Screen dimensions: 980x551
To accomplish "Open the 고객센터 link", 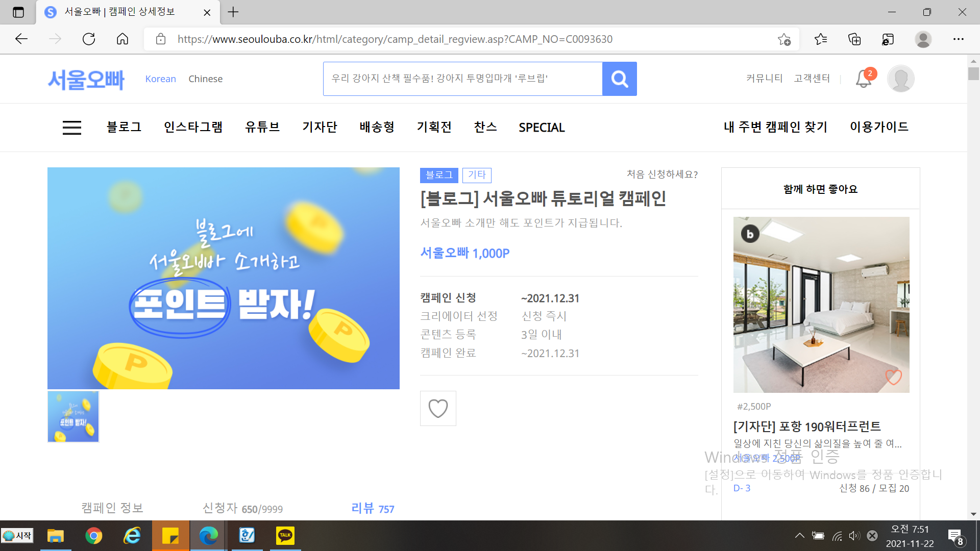I will pyautogui.click(x=812, y=78).
